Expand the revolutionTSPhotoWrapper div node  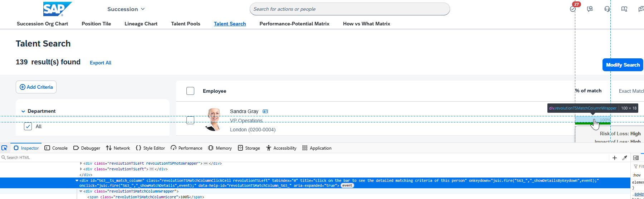tap(81, 163)
